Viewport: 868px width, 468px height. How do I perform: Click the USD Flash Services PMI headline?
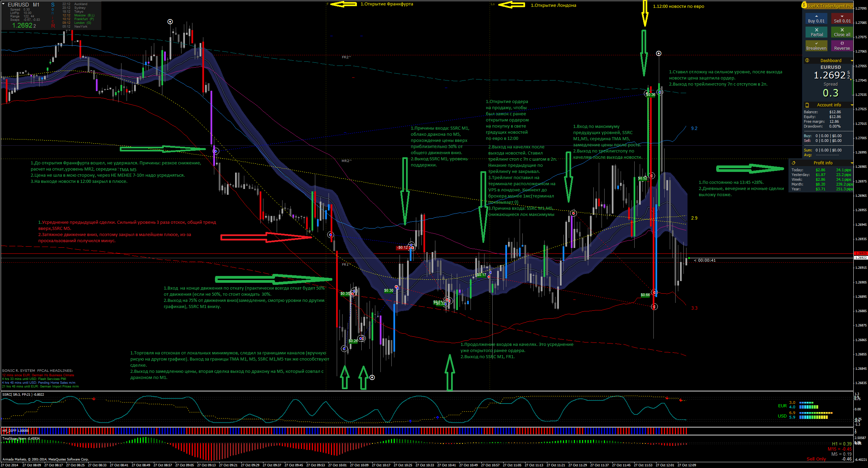[34, 379]
